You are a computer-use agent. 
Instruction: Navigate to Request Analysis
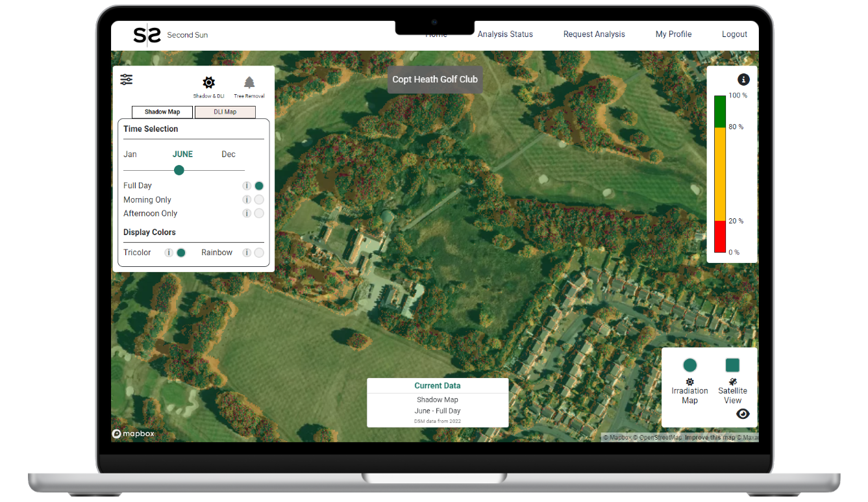click(x=594, y=34)
